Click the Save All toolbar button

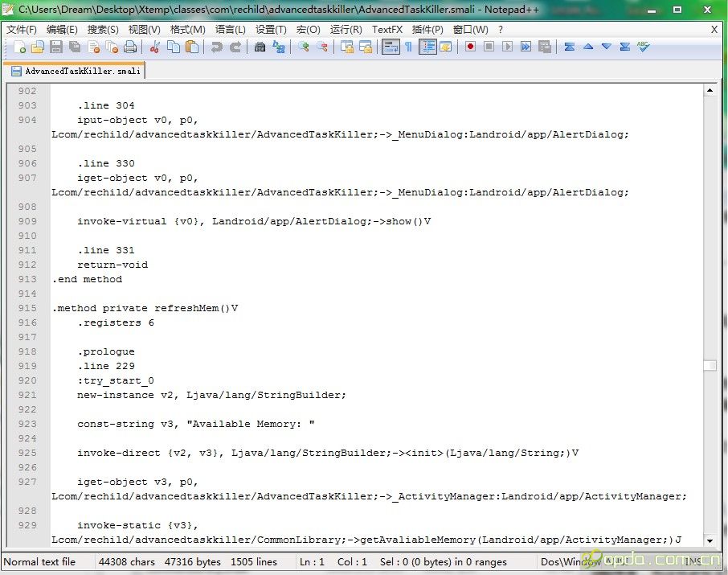pos(74,47)
